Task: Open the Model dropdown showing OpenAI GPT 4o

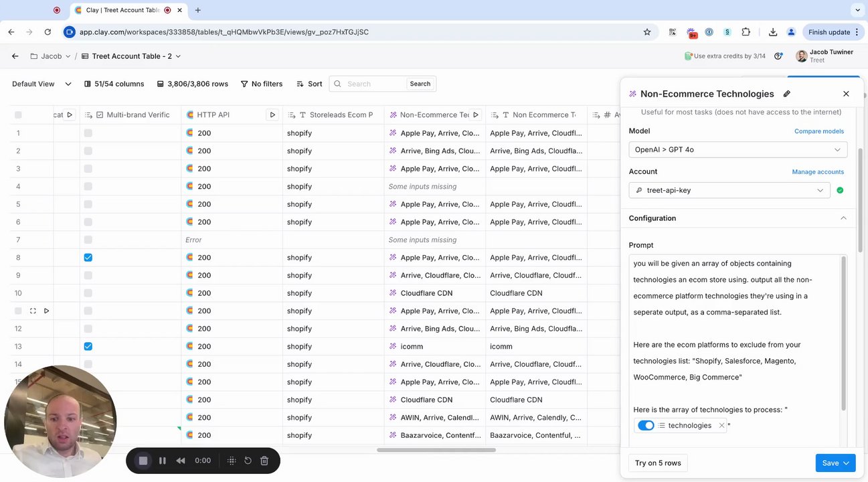Action: pos(738,150)
